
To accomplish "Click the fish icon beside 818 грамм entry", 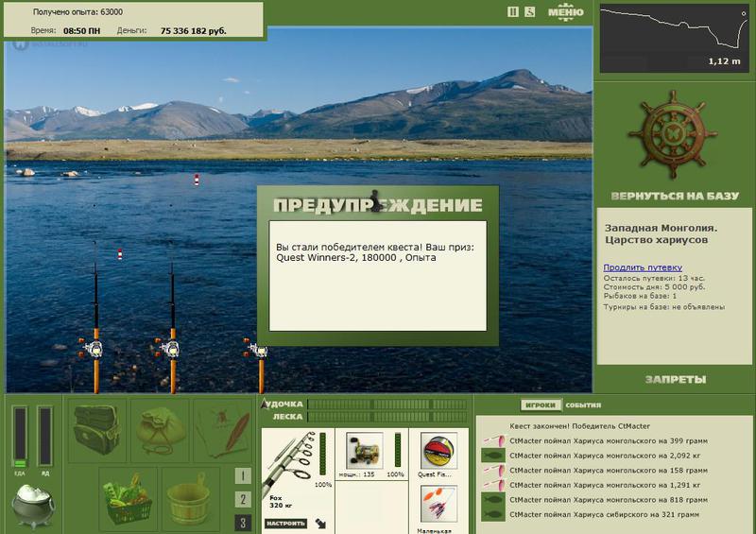I will 493,500.
